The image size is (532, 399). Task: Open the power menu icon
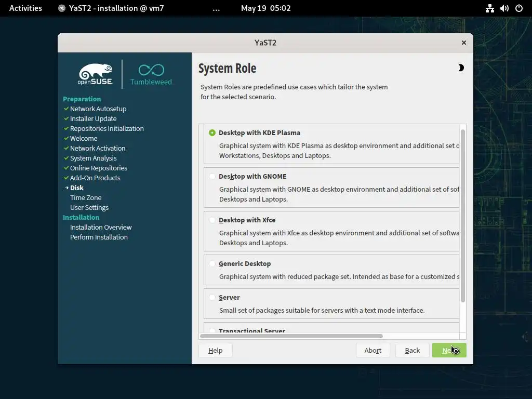pos(519,8)
